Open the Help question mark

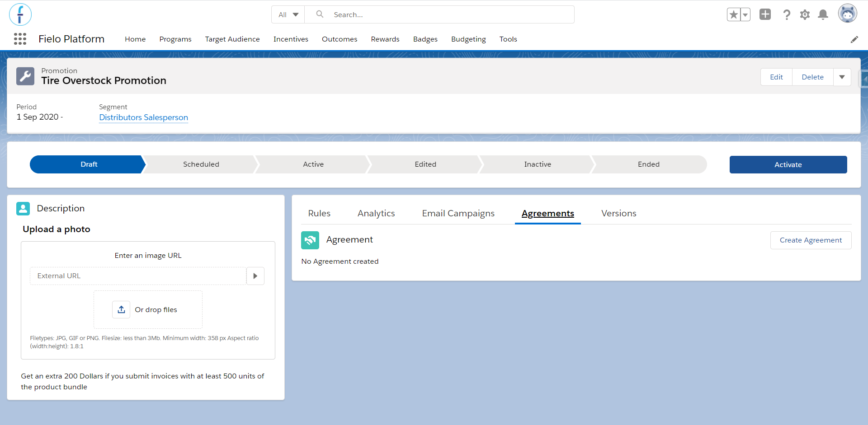(787, 14)
